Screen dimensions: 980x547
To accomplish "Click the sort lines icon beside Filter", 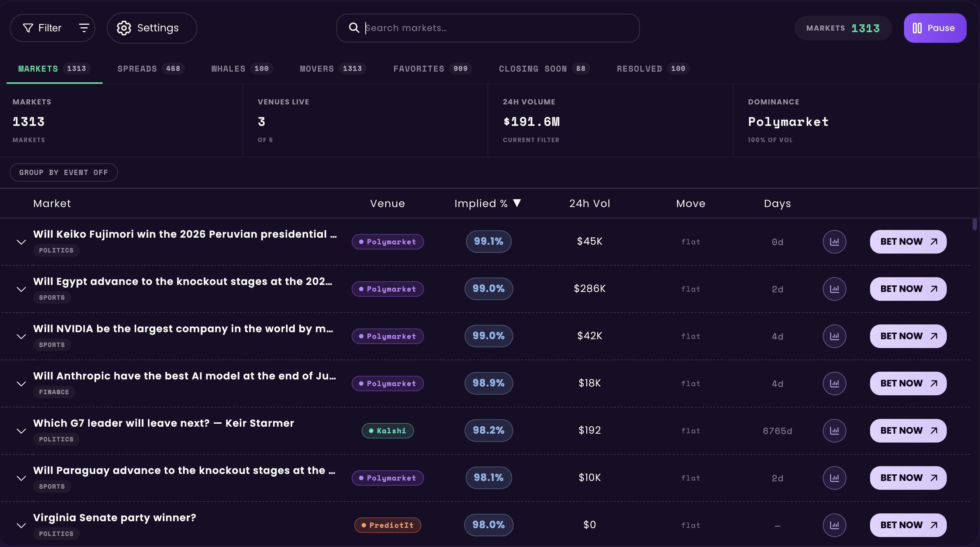I will click(x=84, y=28).
